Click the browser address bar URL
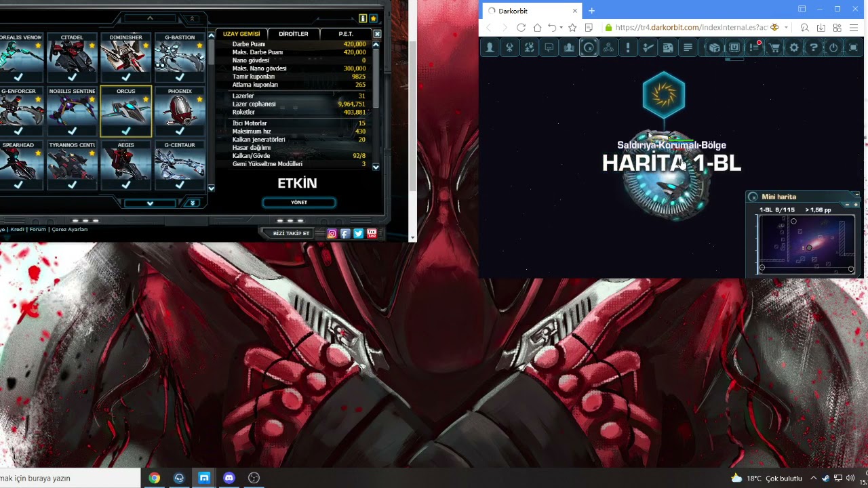 point(692,28)
